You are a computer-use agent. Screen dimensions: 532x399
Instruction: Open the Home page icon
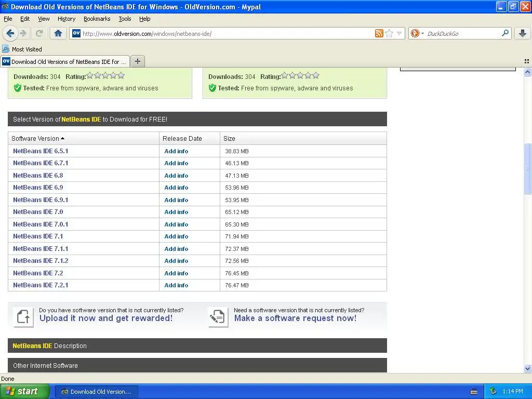[58, 33]
